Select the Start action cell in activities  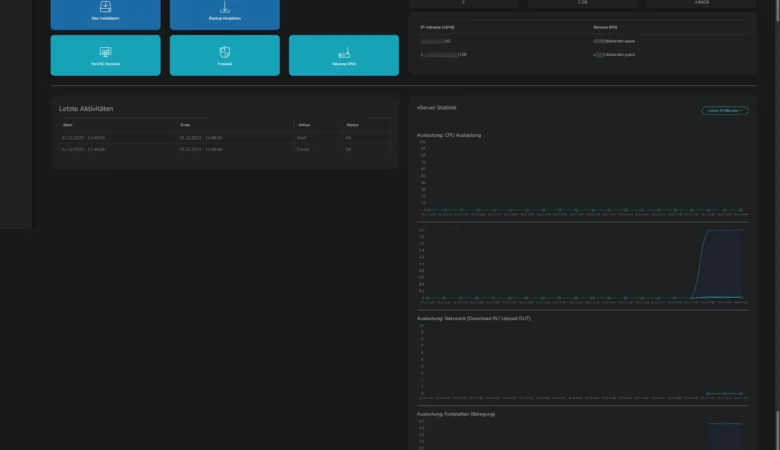click(301, 138)
